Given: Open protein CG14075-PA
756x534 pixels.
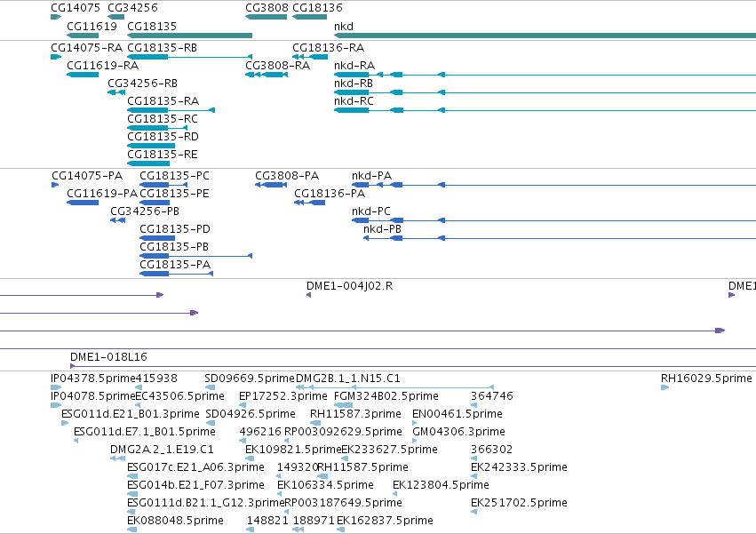Looking at the screenshot, I should click(55, 185).
